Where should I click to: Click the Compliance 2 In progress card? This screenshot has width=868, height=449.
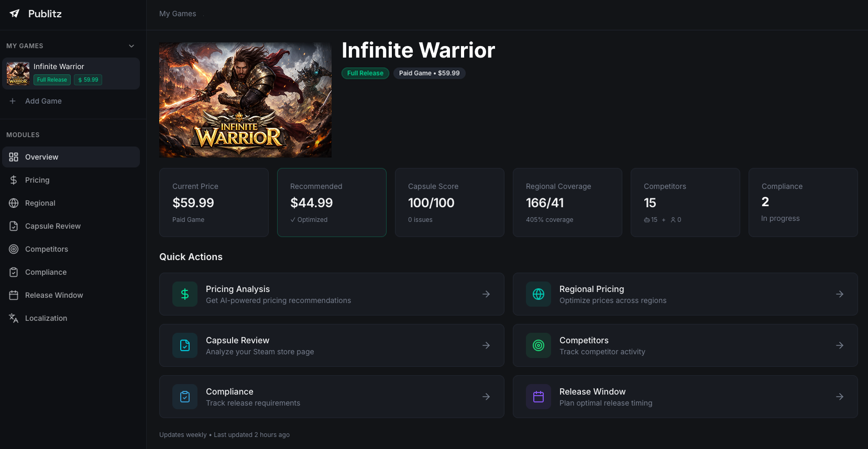click(803, 203)
